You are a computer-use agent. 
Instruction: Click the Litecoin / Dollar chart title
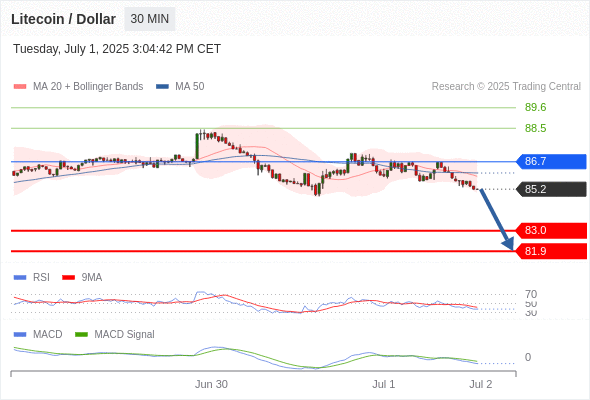click(63, 19)
